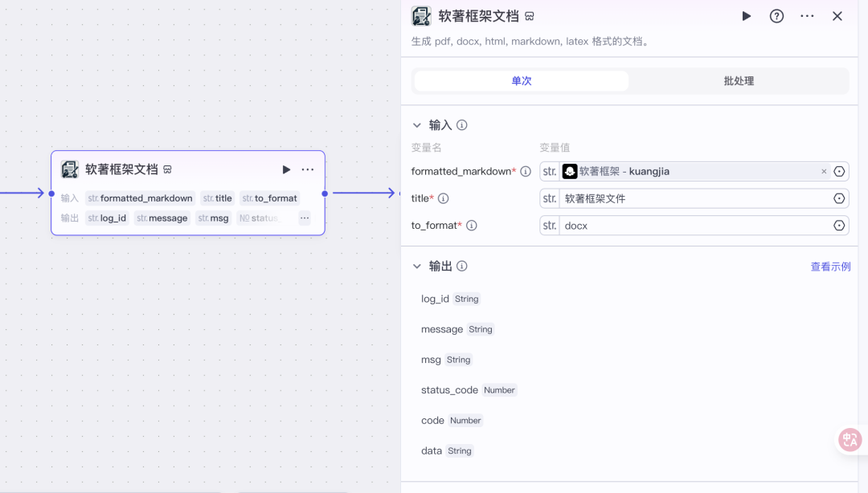This screenshot has width=868, height=493.
Task: Click the small badge icon beside the panel title
Action: (529, 17)
